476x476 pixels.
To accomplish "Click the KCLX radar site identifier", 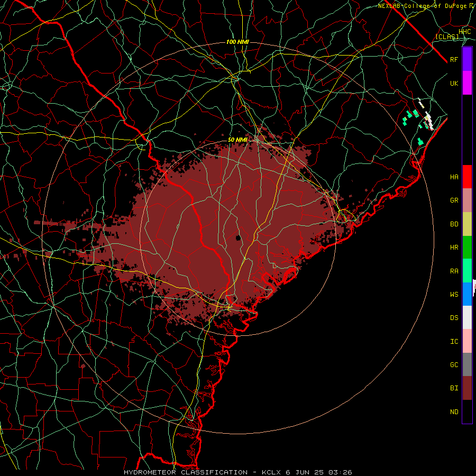I will pos(272,472).
